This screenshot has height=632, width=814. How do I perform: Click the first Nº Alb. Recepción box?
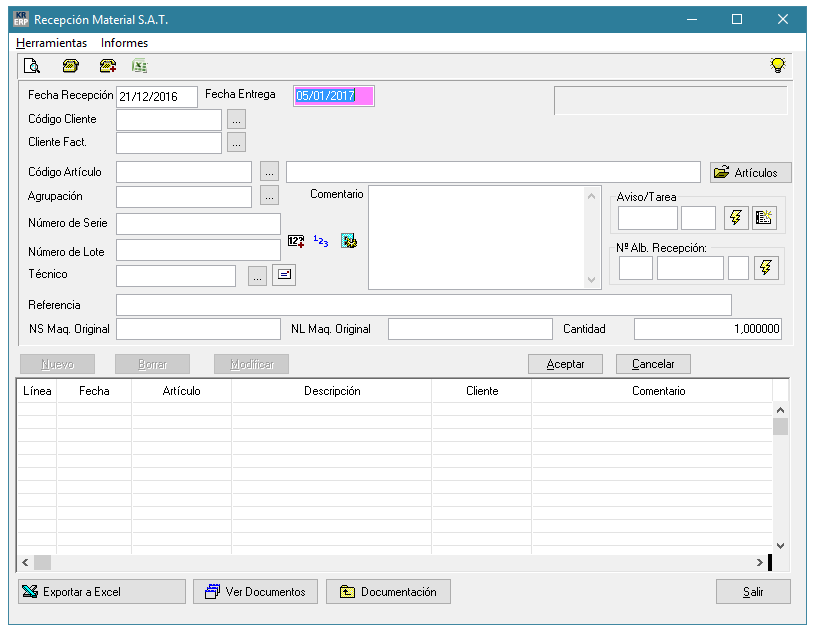click(636, 268)
